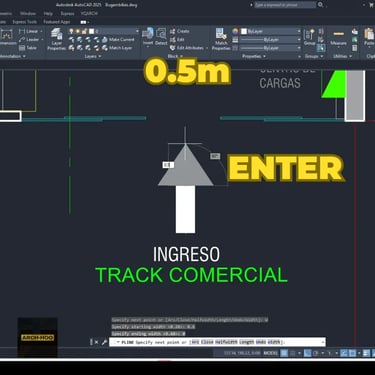Click Edit Attributes in the Block panel
375x375 pixels.
pos(187,48)
